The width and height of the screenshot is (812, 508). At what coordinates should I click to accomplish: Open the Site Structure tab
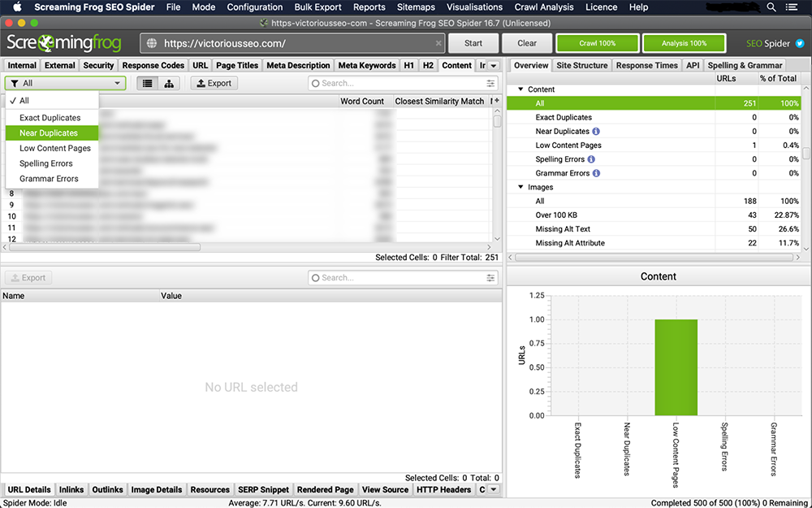click(582, 65)
